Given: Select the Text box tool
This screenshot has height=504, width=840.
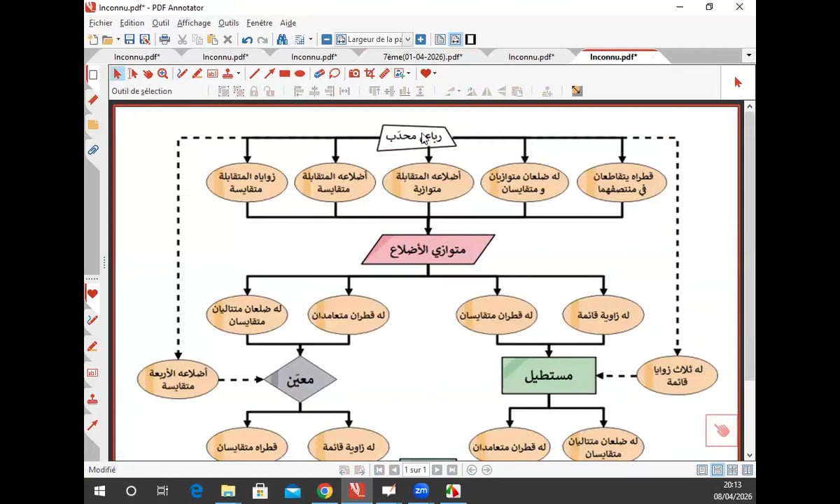Looking at the screenshot, I should pyautogui.click(x=212, y=73).
